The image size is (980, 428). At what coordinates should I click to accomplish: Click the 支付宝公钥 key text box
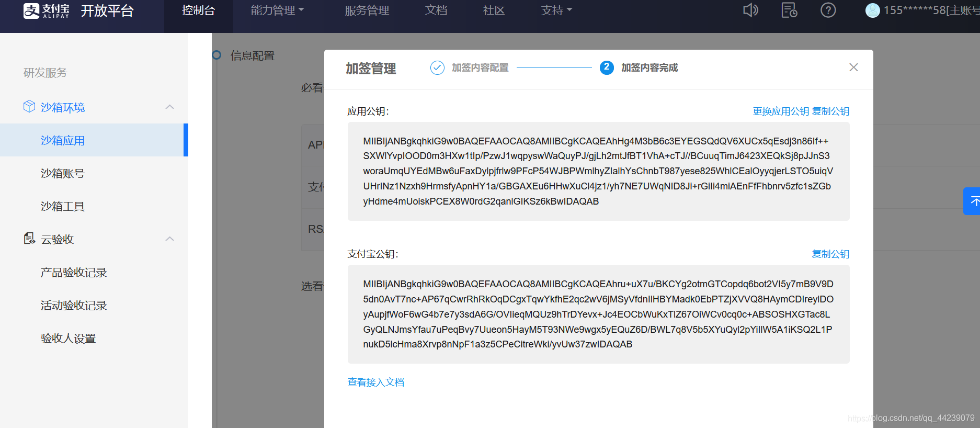pyautogui.click(x=598, y=314)
